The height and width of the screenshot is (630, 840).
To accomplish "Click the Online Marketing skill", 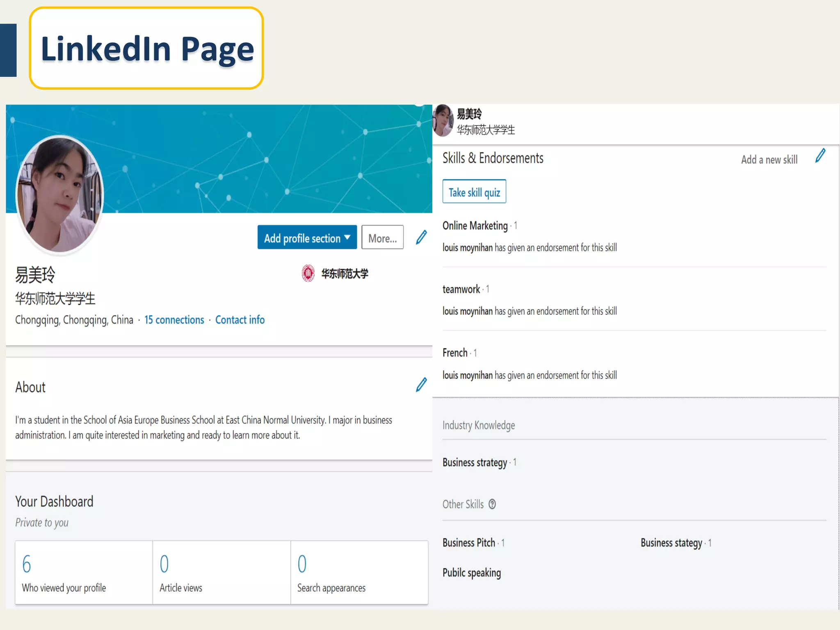I will click(x=475, y=226).
